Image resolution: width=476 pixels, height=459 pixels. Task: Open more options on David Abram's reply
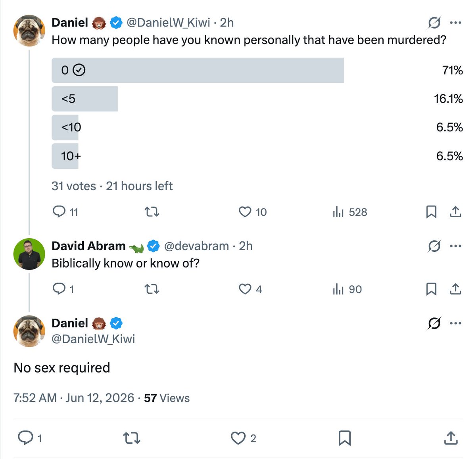(x=456, y=246)
